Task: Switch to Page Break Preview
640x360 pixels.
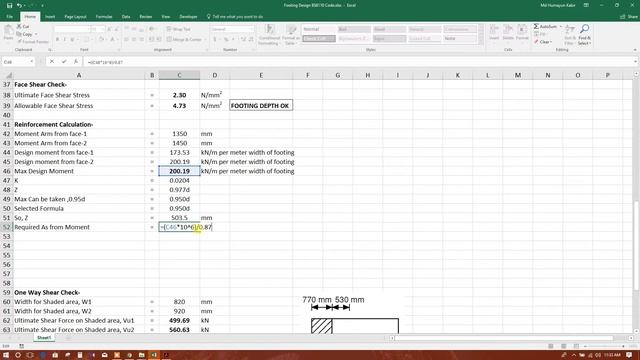Action: [x=576, y=346]
